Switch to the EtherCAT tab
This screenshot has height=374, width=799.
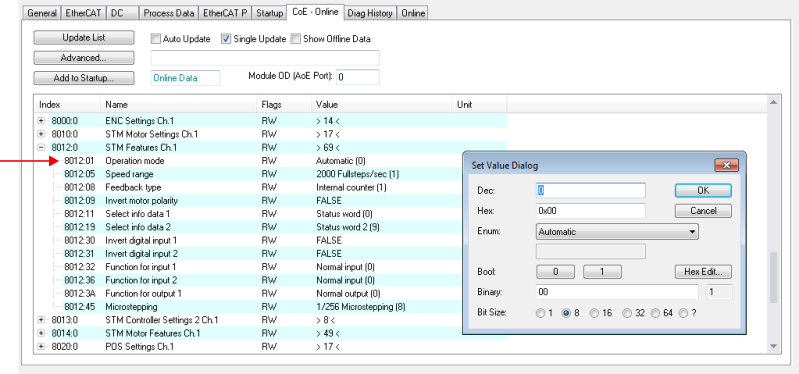pos(83,13)
